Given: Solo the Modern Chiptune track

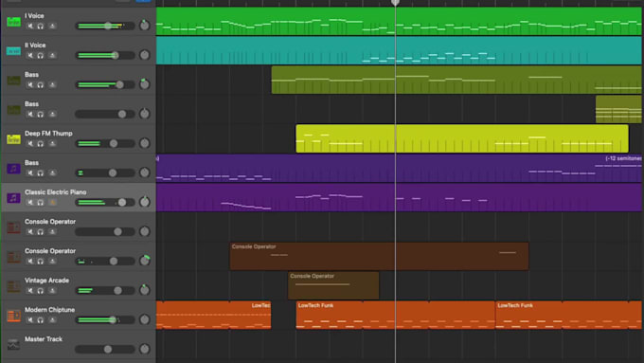Looking at the screenshot, I should coord(41,319).
